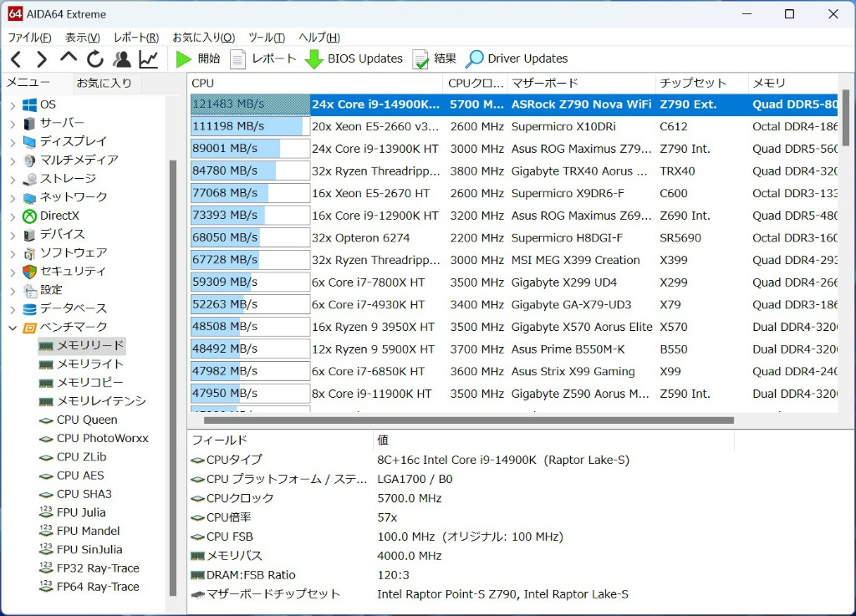Image resolution: width=856 pixels, height=616 pixels.
Task: Select FPU Julia benchmark item
Action: [x=80, y=512]
